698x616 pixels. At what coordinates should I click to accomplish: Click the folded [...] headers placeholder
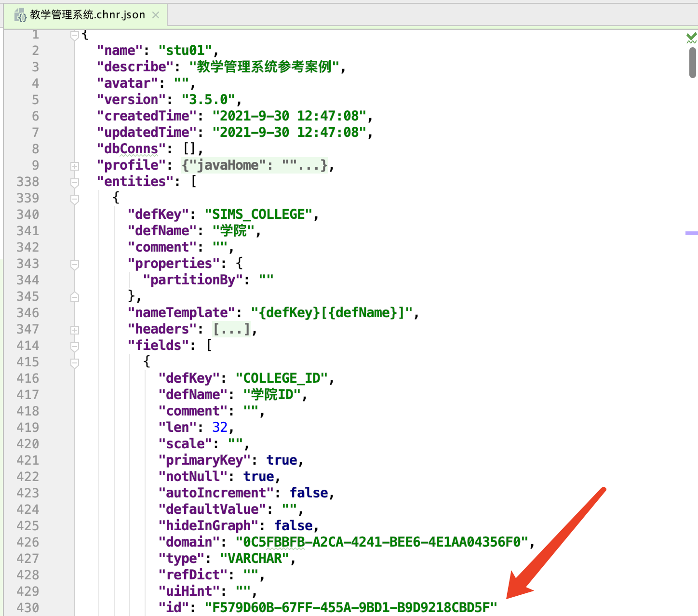click(x=232, y=329)
